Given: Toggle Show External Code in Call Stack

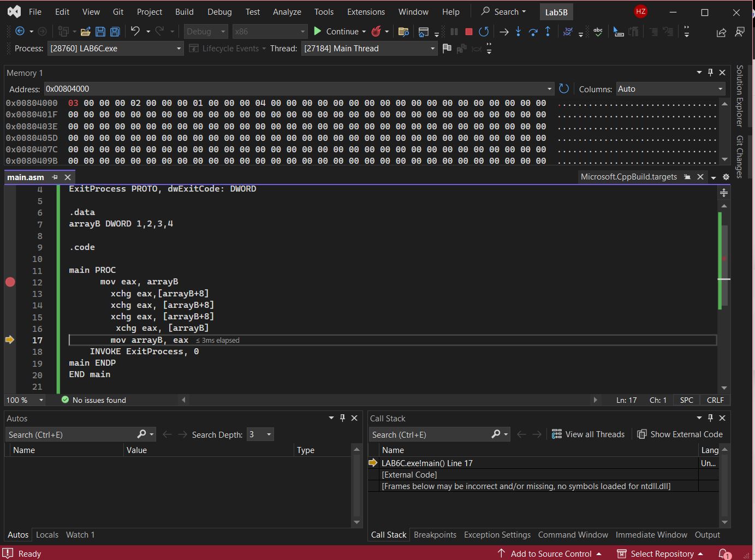Looking at the screenshot, I should [x=680, y=434].
